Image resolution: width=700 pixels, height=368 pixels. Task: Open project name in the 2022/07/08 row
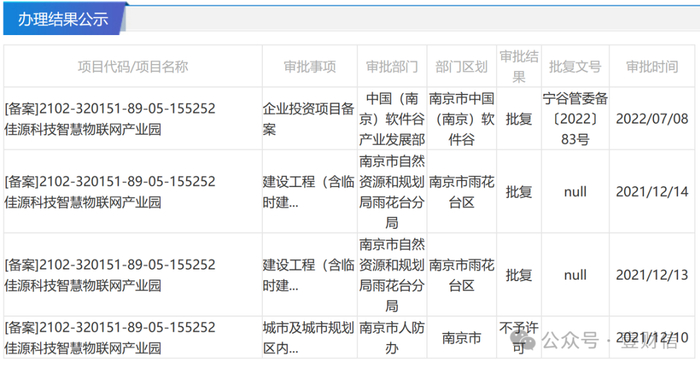coord(83,130)
